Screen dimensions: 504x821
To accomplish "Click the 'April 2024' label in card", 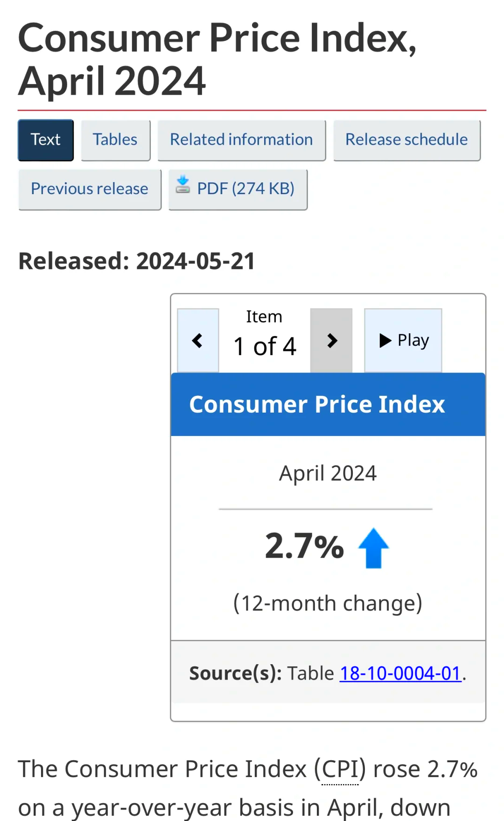I will pos(328,473).
